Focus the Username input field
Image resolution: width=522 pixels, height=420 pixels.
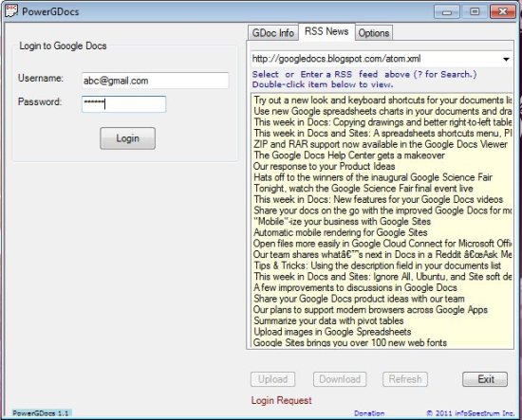pyautogui.click(x=155, y=81)
